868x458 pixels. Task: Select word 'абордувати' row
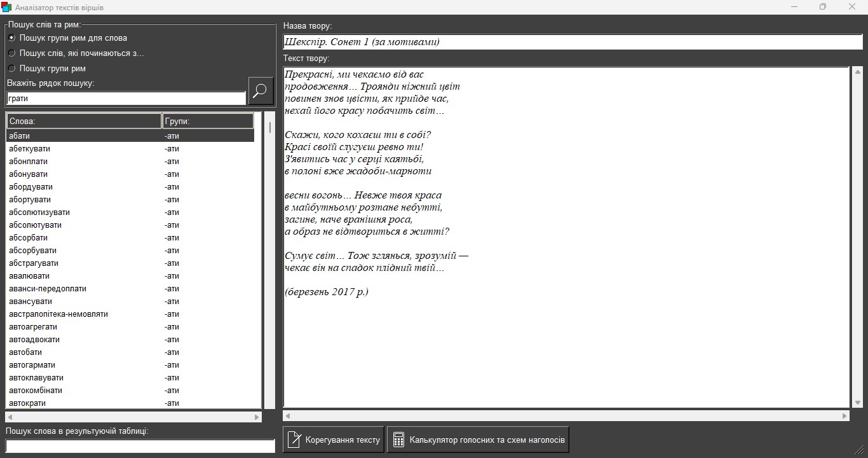click(x=130, y=187)
